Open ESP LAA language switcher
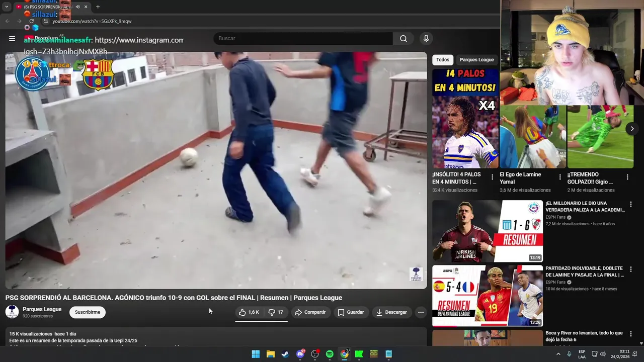Viewport: 644px width, 362px height. [582, 354]
